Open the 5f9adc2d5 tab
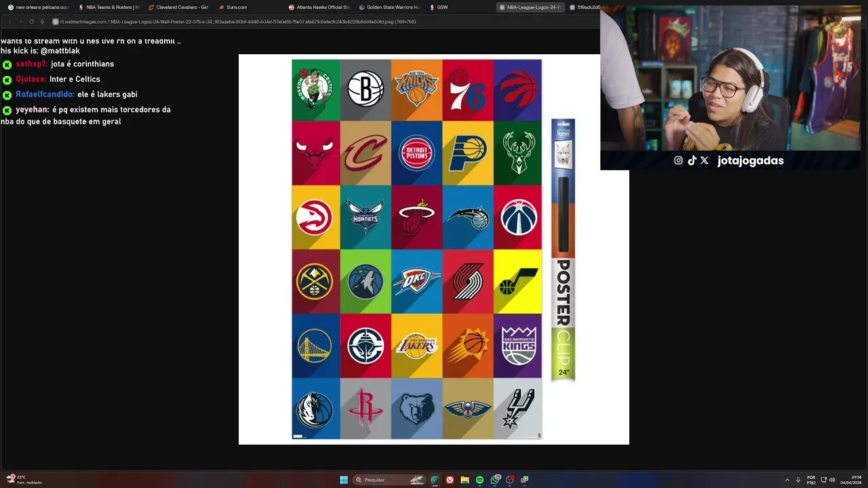868x488 pixels. tap(585, 7)
